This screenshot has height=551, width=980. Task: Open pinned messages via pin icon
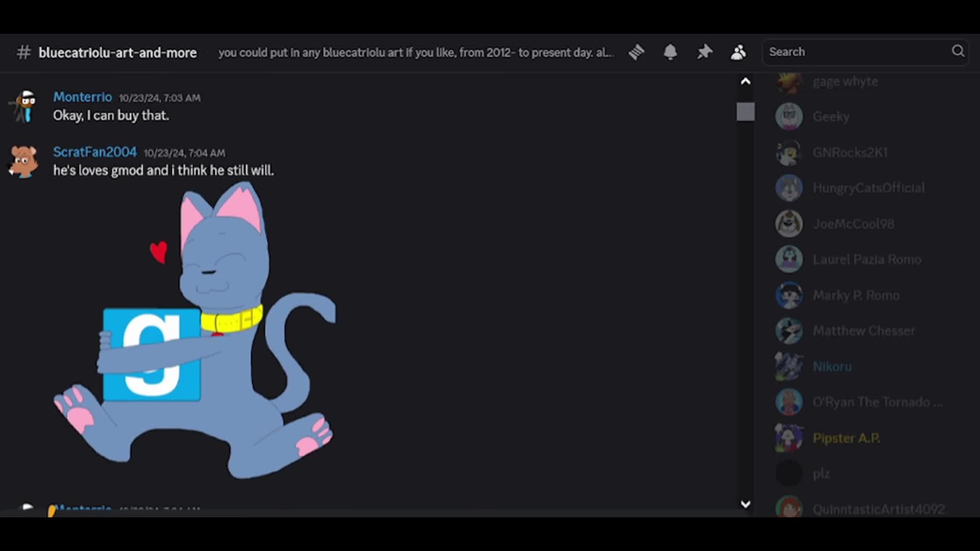click(704, 52)
